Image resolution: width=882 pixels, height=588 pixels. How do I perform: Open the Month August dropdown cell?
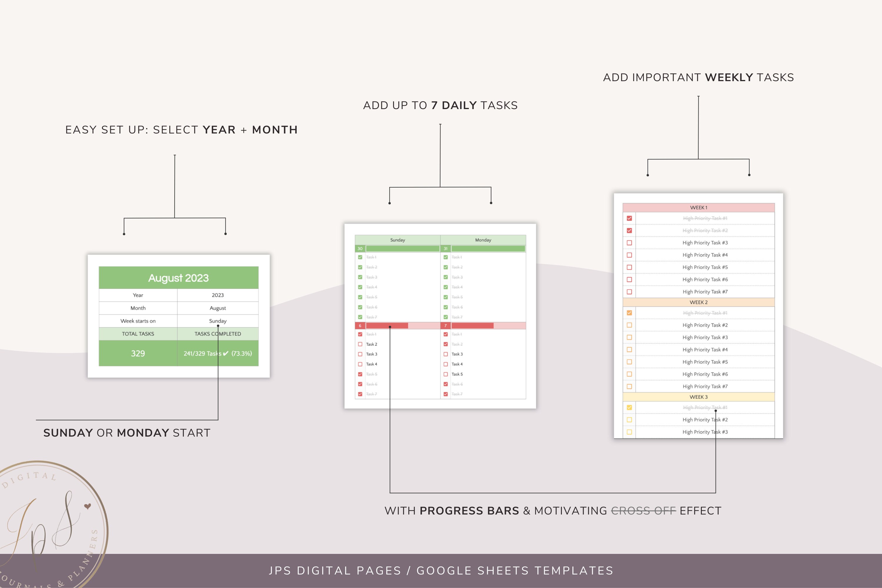click(218, 308)
